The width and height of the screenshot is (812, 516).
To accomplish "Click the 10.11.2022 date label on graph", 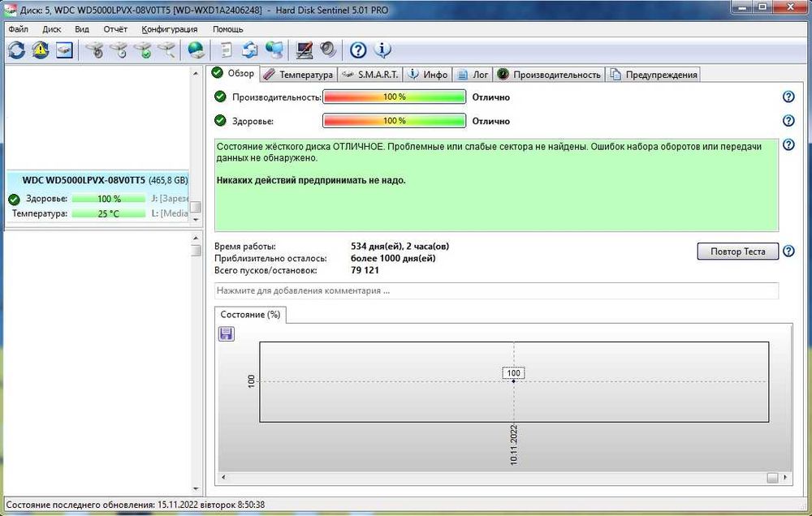I will [x=514, y=445].
